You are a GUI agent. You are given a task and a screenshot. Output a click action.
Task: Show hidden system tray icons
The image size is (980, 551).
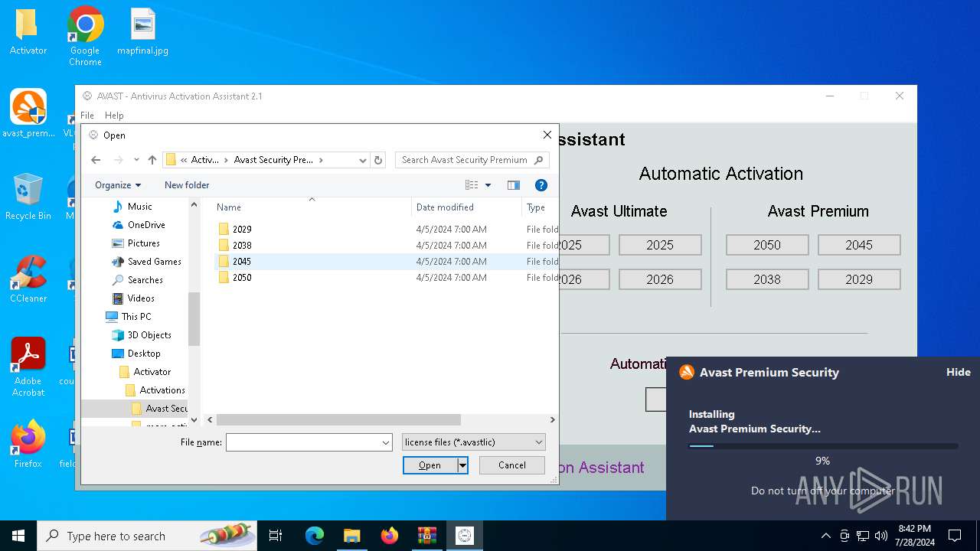(825, 536)
